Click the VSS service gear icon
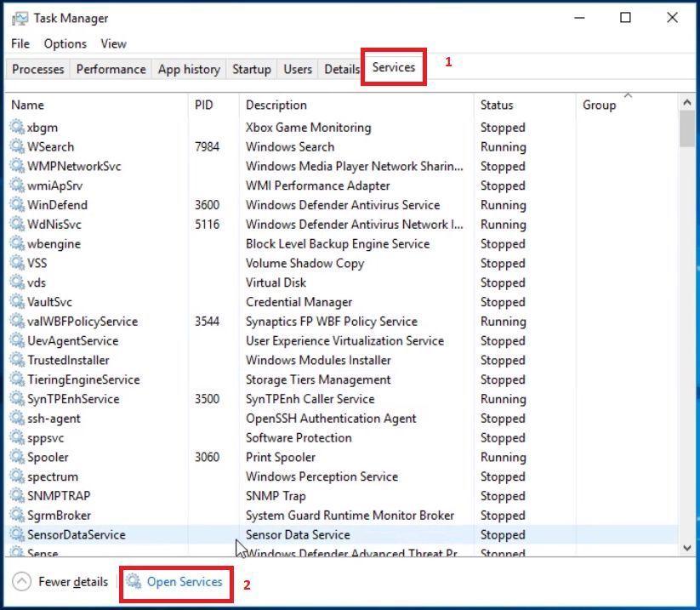The width and height of the screenshot is (700, 610). pyautogui.click(x=17, y=263)
